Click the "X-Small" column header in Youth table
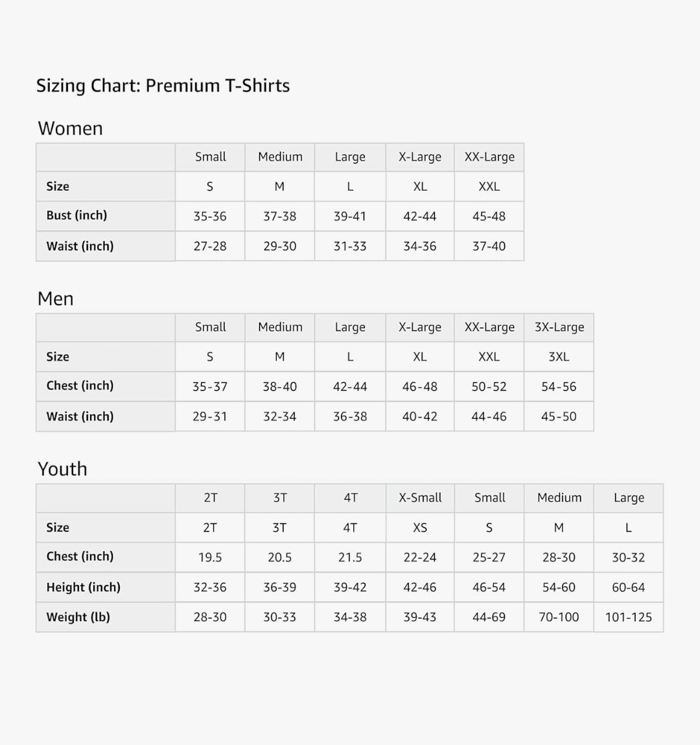 (420, 498)
